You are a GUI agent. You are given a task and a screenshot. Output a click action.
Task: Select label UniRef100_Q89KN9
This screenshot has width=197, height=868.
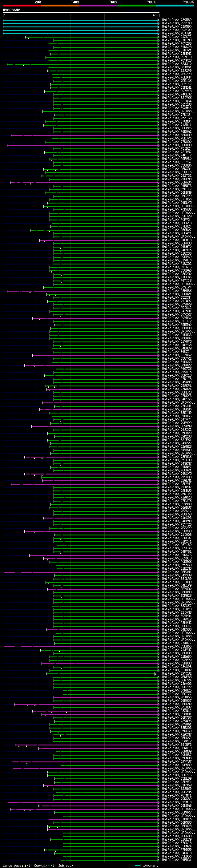tap(177, 426)
